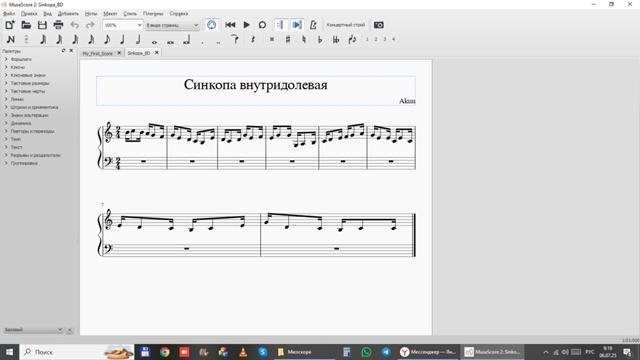
Task: Open the page view mode dropdown
Action: (x=172, y=25)
